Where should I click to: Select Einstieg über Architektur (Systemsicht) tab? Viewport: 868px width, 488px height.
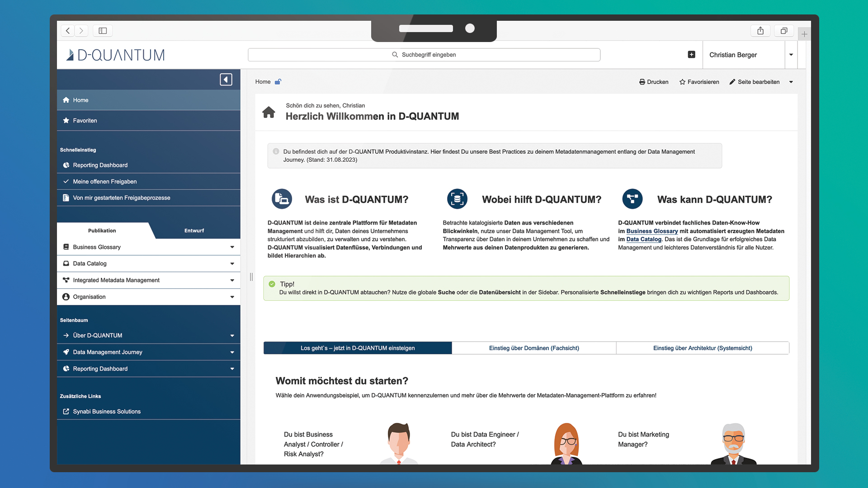click(703, 348)
